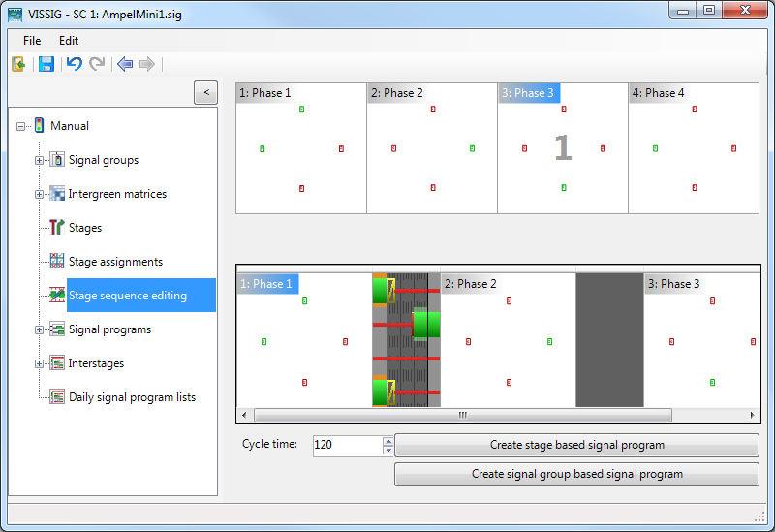This screenshot has height=532, width=775.
Task: Collapse the Manual root node
Action: (21, 126)
